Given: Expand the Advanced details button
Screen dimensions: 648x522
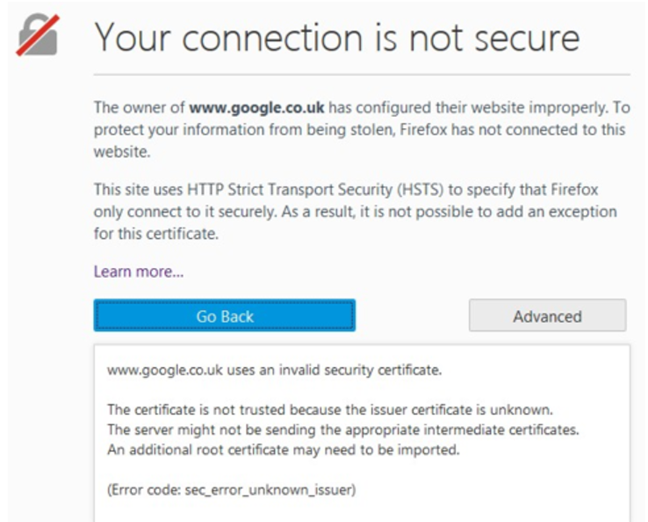Looking at the screenshot, I should click(547, 316).
